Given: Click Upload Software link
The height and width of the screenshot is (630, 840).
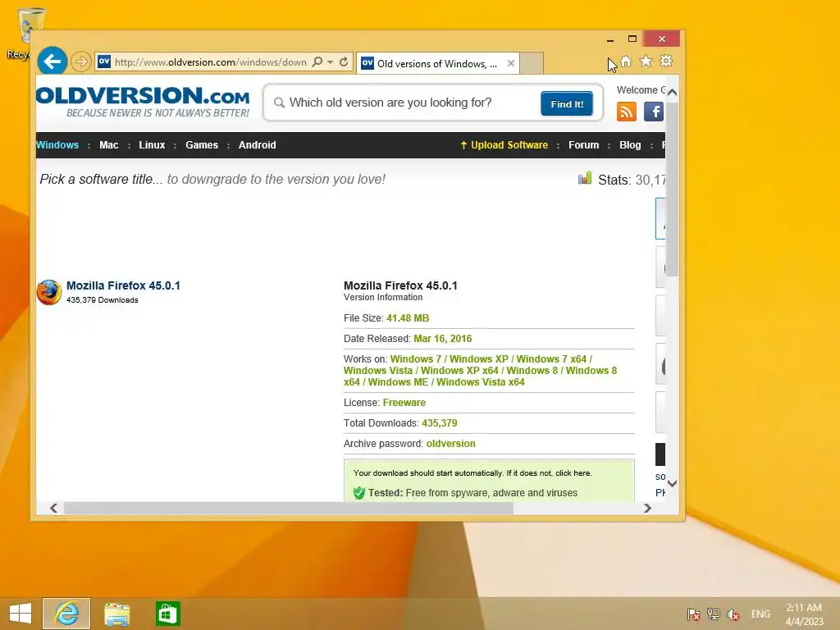Looking at the screenshot, I should pos(504,145).
